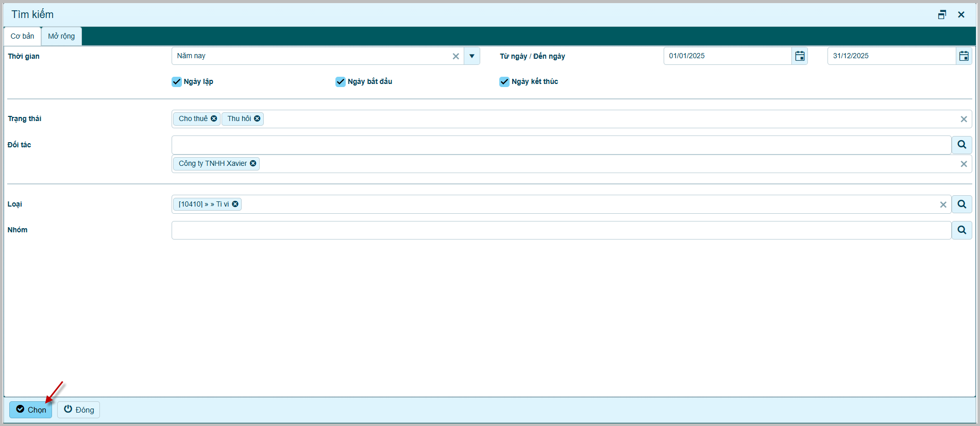This screenshot has width=980, height=426.
Task: Open the start date calendar picker
Action: point(799,56)
